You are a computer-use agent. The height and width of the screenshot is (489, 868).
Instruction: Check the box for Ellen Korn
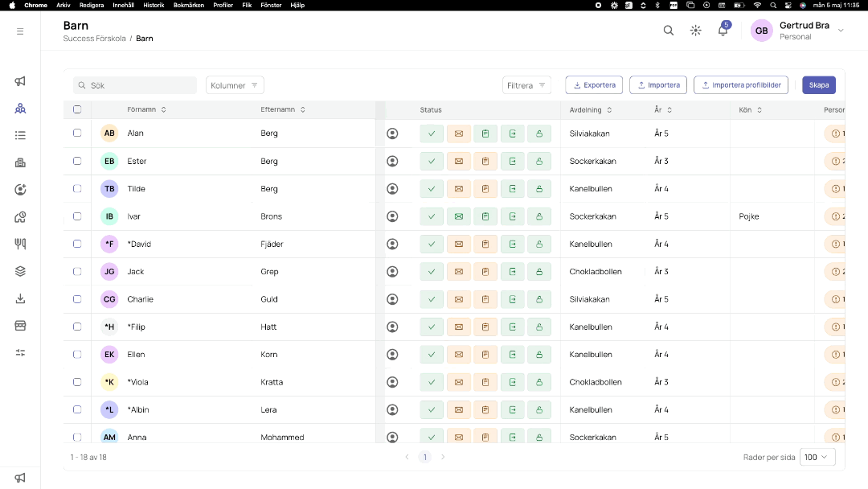(77, 355)
